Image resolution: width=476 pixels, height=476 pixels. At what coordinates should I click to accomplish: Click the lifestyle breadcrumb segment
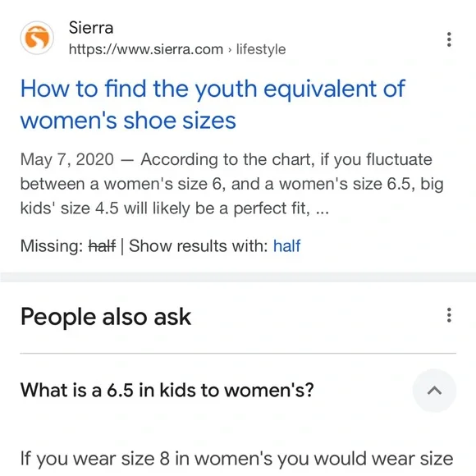point(261,49)
